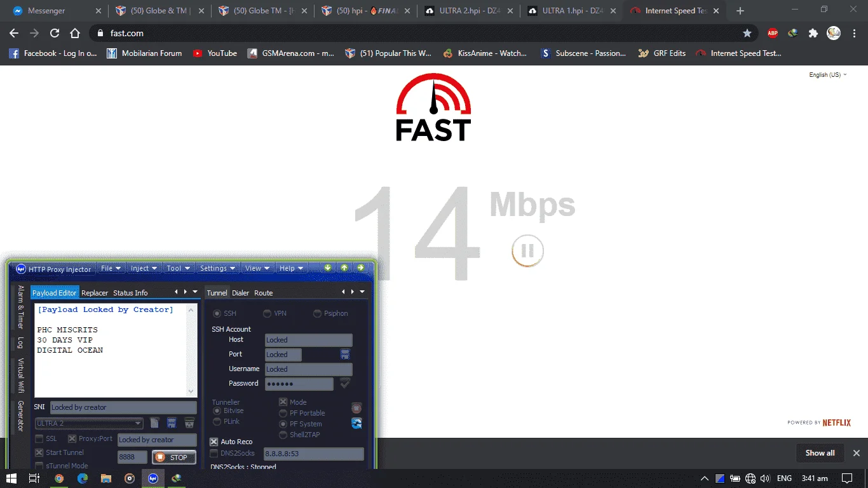Switch to the Status Info tab
This screenshot has height=488, width=868.
(x=130, y=293)
